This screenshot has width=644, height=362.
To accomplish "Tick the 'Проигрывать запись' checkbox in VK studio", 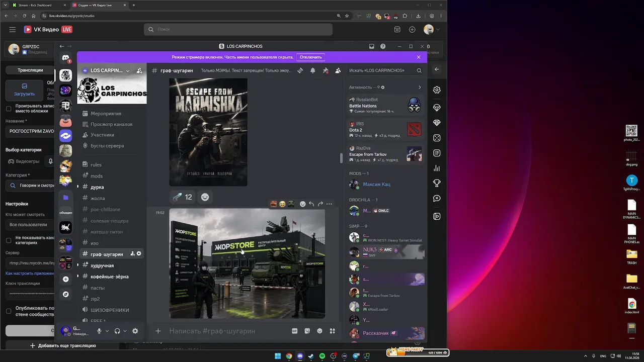I will pos(9,109).
